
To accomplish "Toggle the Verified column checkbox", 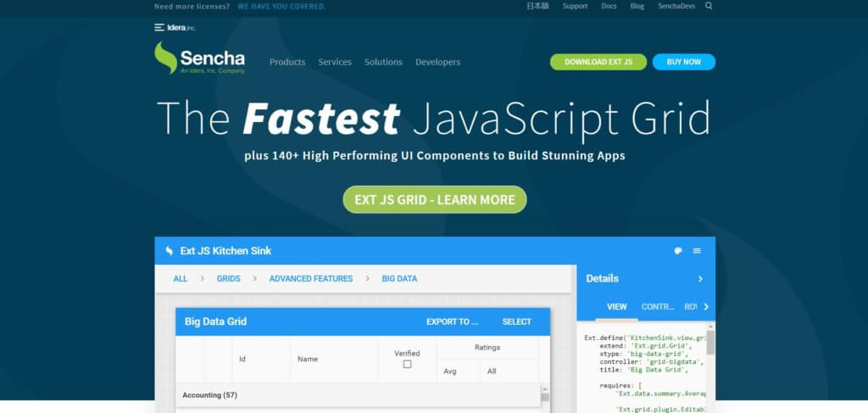I will pyautogui.click(x=407, y=364).
